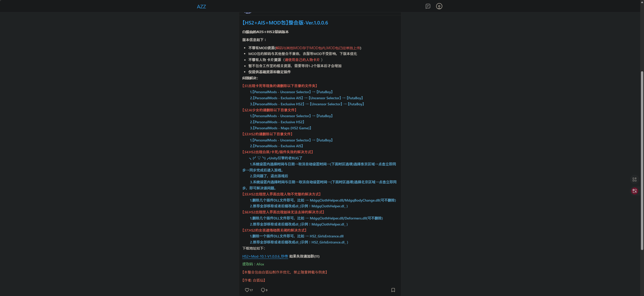Image resolution: width=644 pixels, height=296 pixels.
Task: Open the user profile icon in the top bar
Action: pyautogui.click(x=439, y=6)
